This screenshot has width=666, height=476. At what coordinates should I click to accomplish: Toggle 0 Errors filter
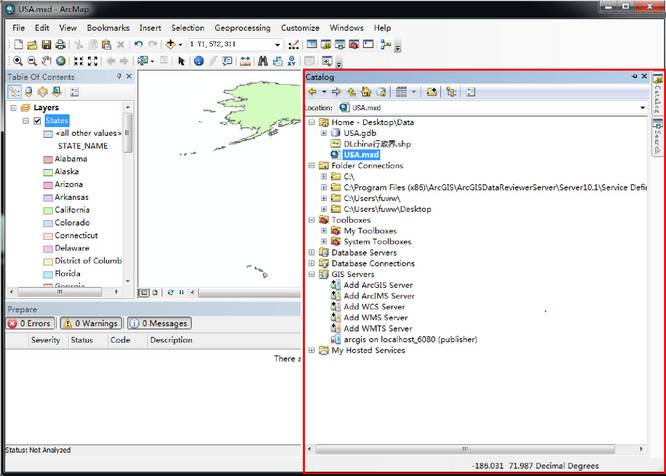[x=31, y=324]
